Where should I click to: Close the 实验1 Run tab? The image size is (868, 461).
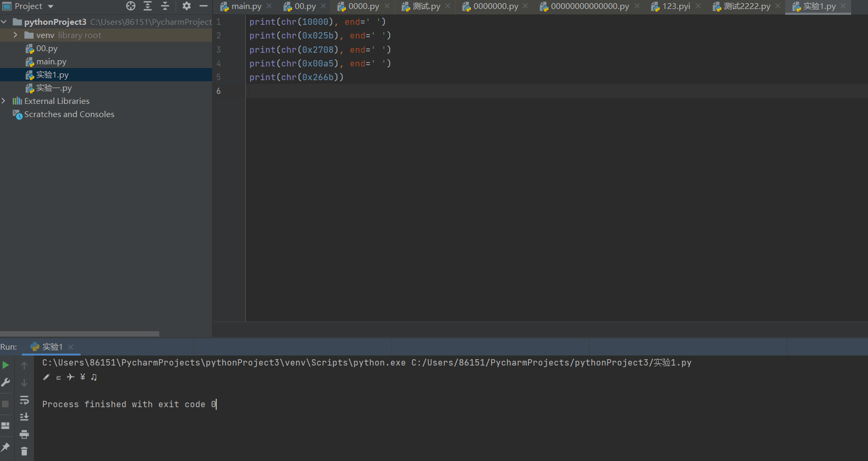click(x=71, y=347)
